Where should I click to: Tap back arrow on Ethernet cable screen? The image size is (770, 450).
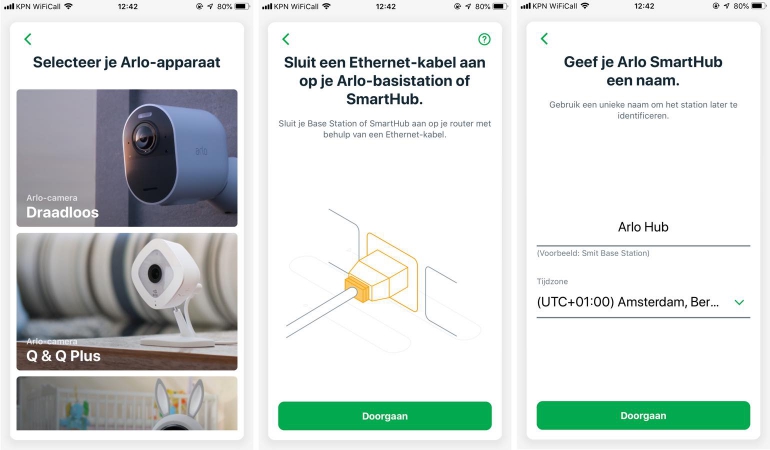click(x=286, y=39)
